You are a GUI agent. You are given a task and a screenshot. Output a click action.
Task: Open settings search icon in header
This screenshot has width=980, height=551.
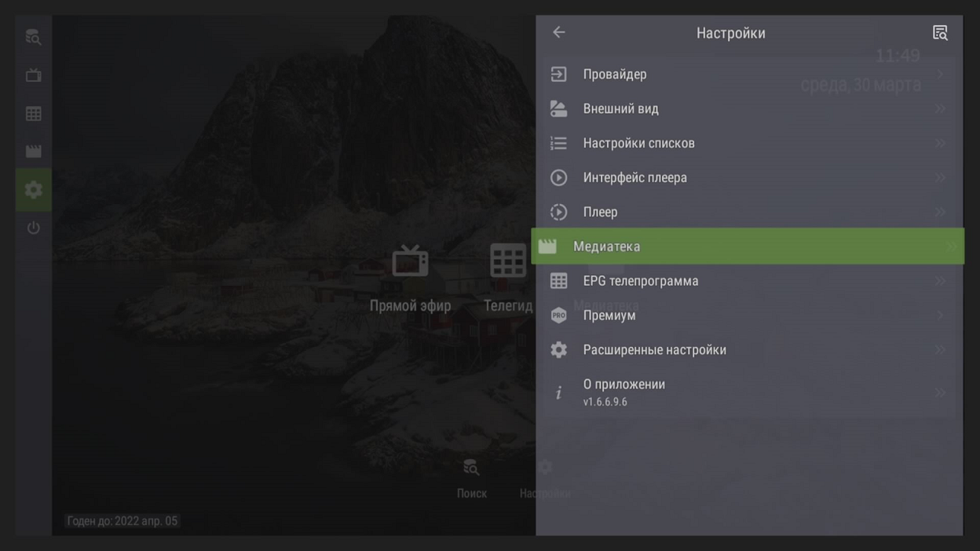point(939,32)
